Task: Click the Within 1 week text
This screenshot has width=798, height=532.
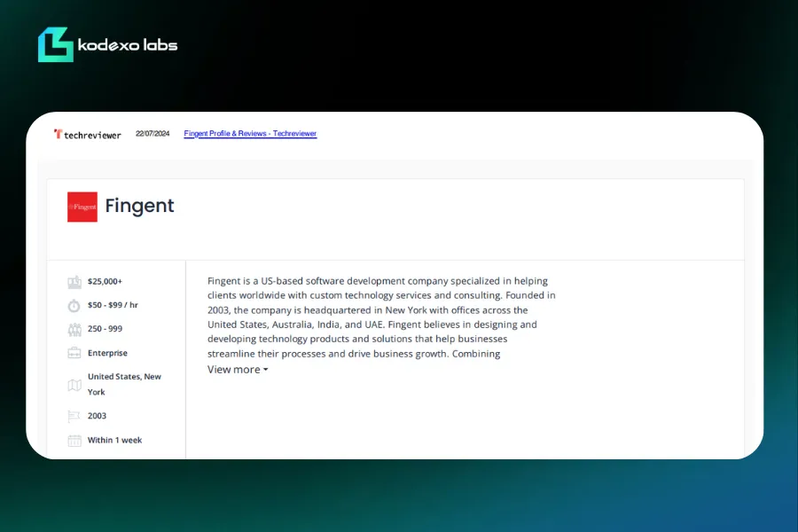Action: point(114,440)
